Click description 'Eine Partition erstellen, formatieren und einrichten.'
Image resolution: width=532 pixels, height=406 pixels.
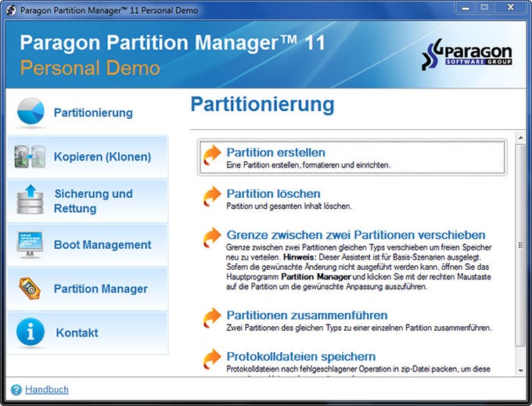pos(308,165)
